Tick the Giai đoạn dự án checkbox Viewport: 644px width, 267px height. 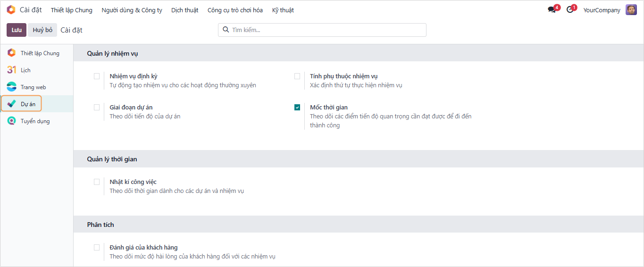(x=97, y=108)
